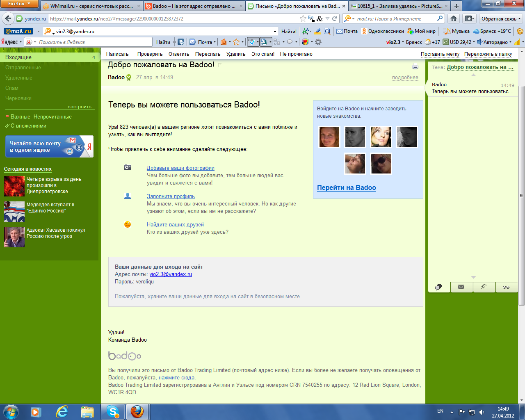Screen dimensions: 525x420
Task: Click the print message icon
Action: pos(415,66)
